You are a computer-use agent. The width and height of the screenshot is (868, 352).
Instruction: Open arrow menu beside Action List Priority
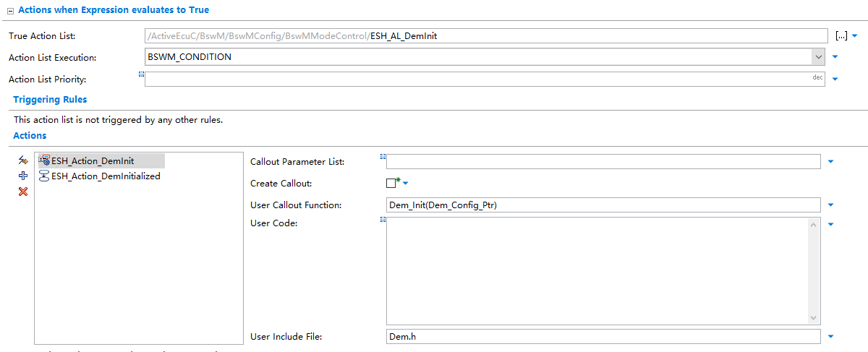point(835,80)
